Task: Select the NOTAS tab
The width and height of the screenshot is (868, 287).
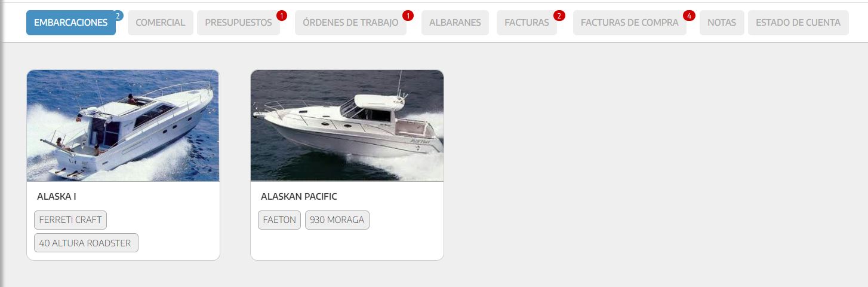Action: click(722, 23)
